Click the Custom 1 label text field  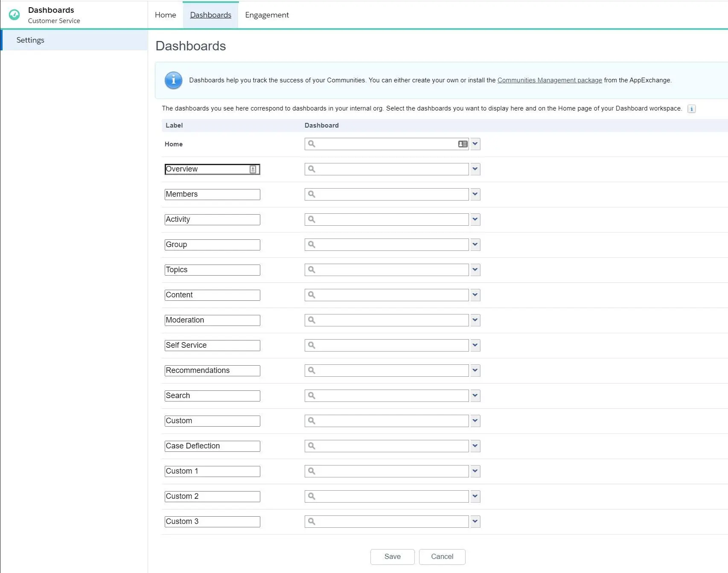(x=212, y=471)
